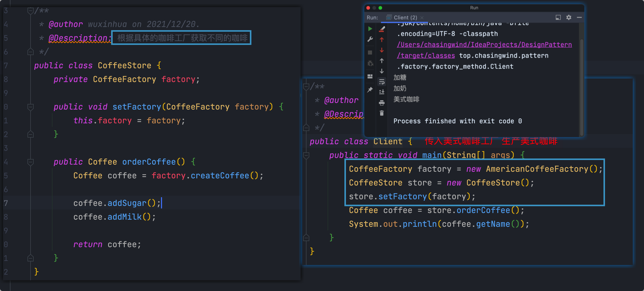Image resolution: width=644 pixels, height=291 pixels.
Task: Fold the main method in Client
Action: [x=306, y=155]
